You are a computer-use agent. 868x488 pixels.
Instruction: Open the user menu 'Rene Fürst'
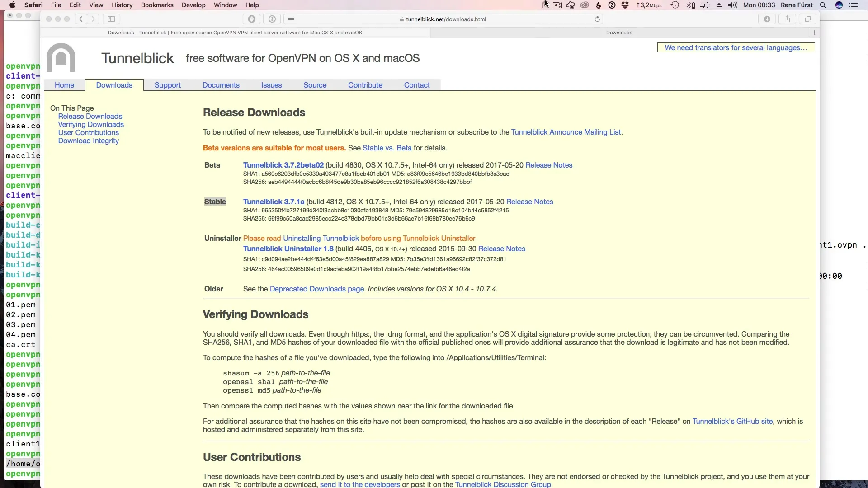coord(797,5)
